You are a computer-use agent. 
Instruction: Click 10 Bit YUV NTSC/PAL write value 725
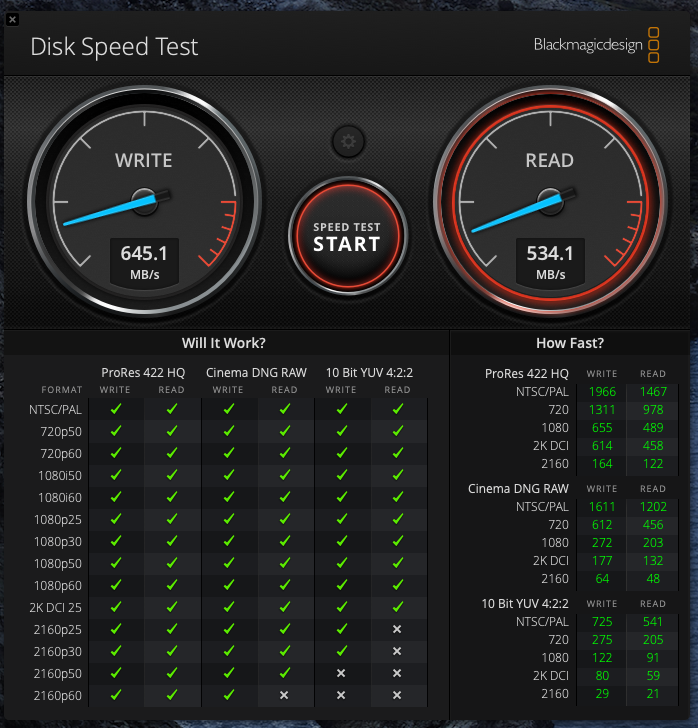click(602, 622)
